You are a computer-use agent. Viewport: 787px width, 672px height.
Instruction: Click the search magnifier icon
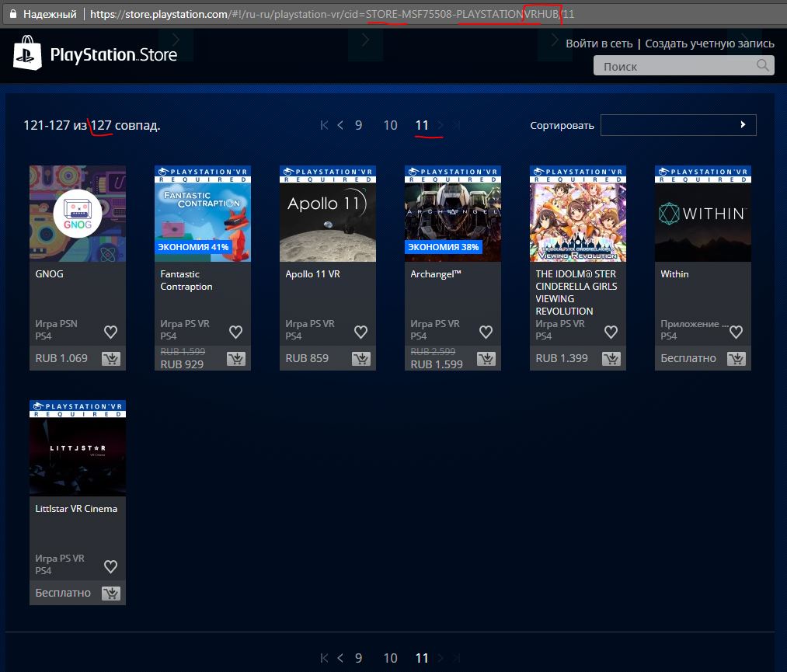click(763, 65)
